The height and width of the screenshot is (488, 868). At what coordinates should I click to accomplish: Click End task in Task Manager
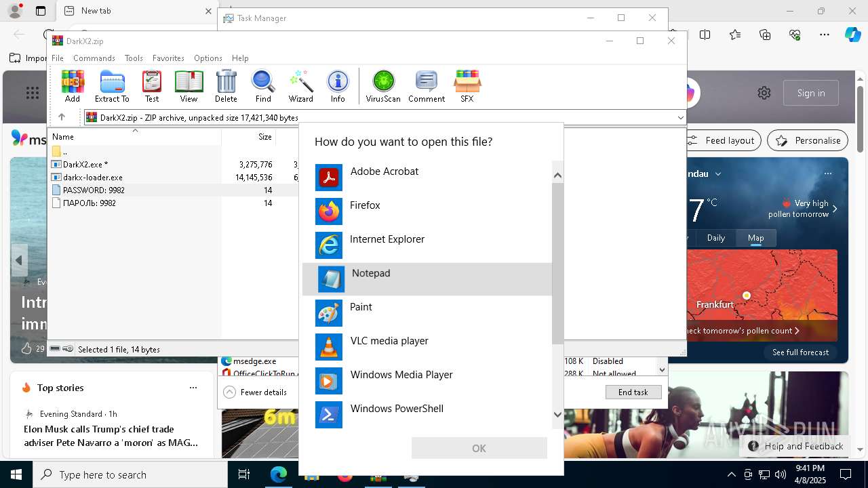pos(633,392)
